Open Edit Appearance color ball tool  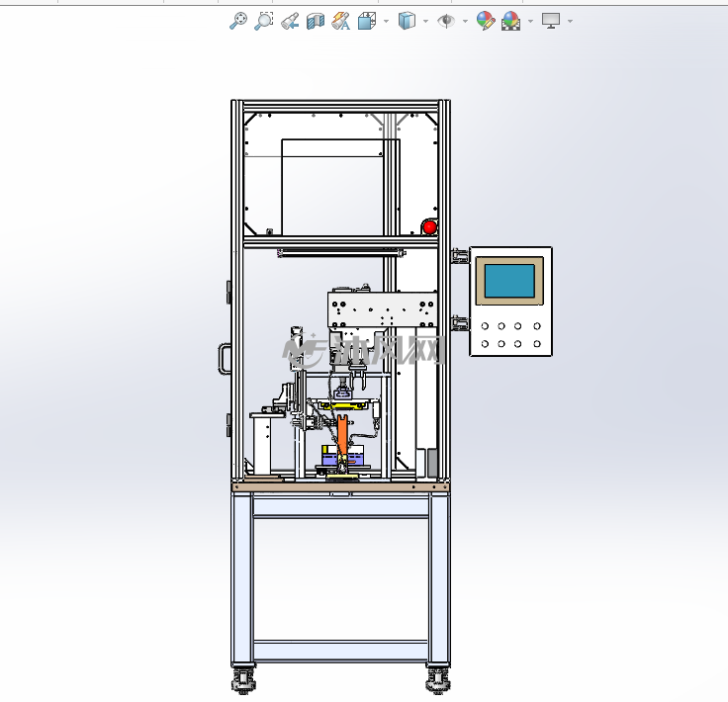[x=486, y=21]
